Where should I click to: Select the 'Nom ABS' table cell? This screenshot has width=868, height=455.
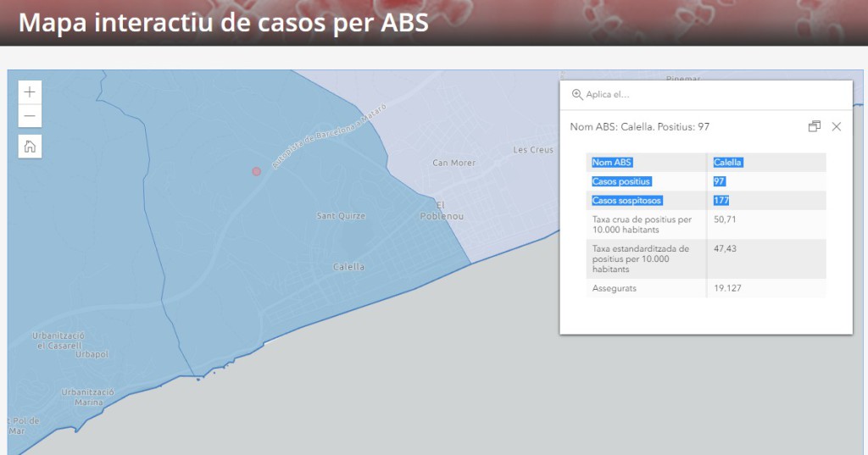click(612, 163)
